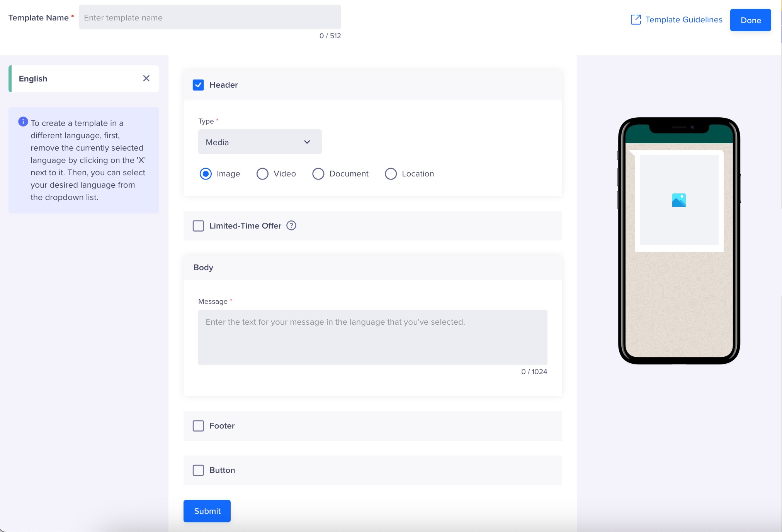Select the Document radio button option
Image resolution: width=782 pixels, height=532 pixels.
click(x=318, y=173)
